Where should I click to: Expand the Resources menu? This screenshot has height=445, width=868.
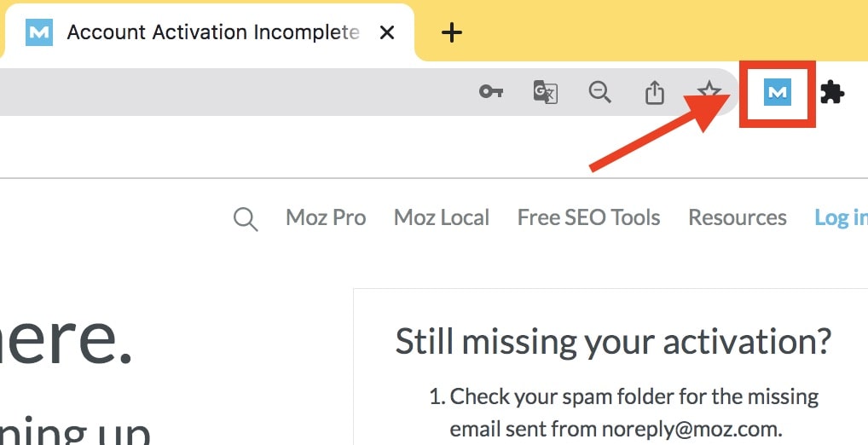738,218
